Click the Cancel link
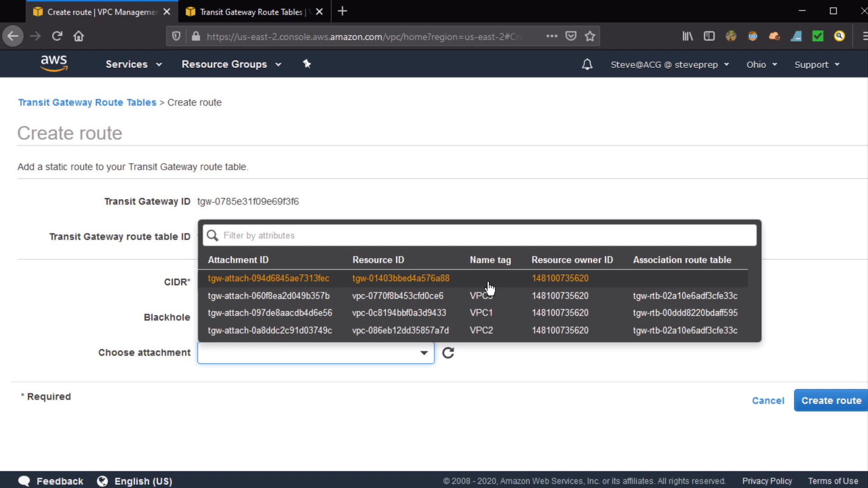The width and height of the screenshot is (868, 488). [x=768, y=400]
